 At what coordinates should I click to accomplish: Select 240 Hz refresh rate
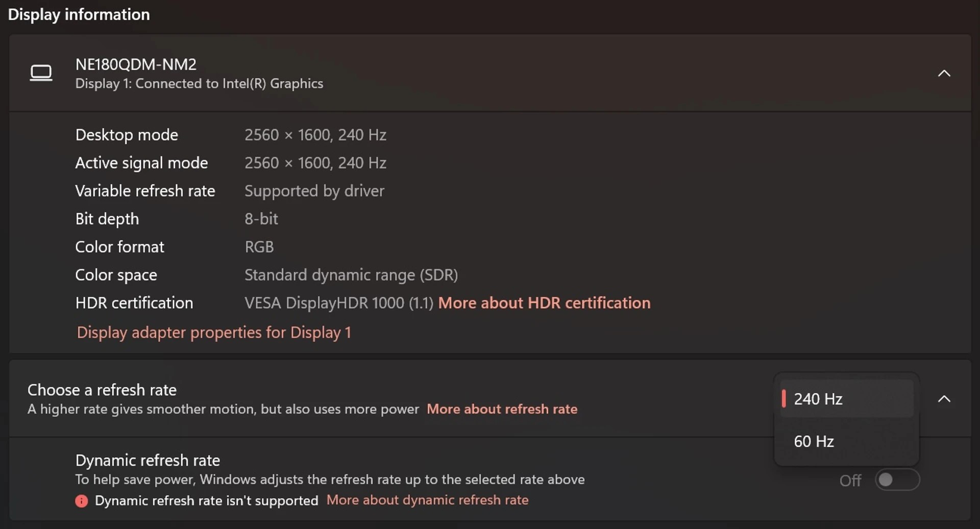[x=818, y=399]
